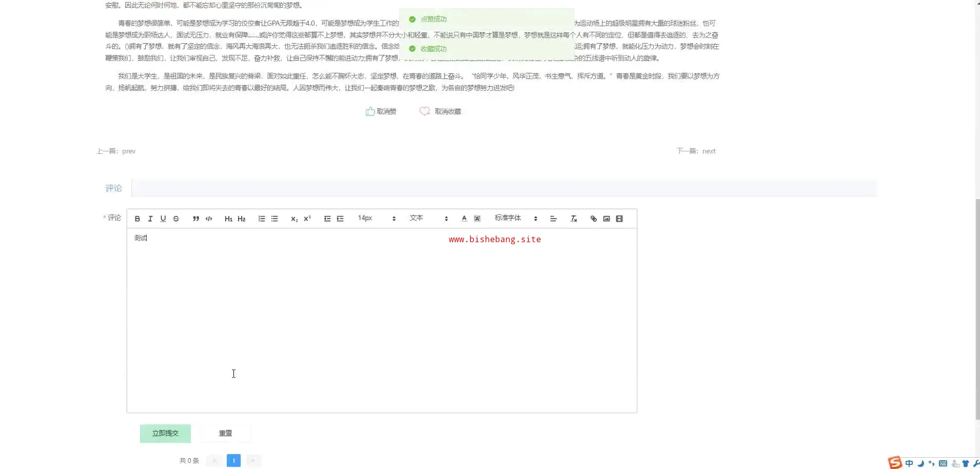Viewport: 980px width, 469px height.
Task: Click the 共 0 条 total count text
Action: 189,461
